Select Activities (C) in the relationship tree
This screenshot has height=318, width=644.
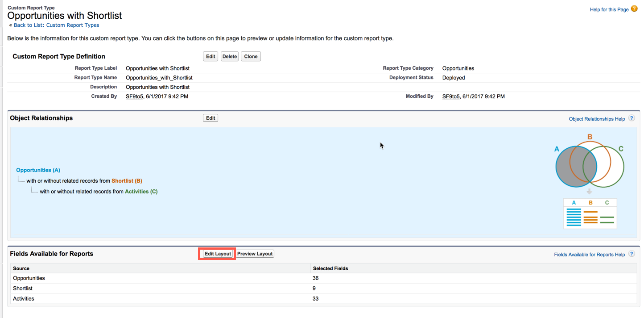coord(141,192)
